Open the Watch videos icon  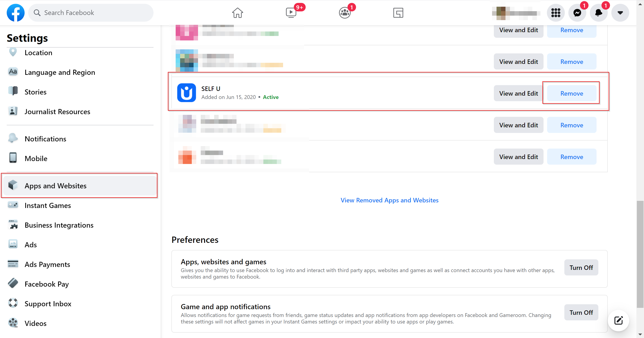tap(291, 13)
